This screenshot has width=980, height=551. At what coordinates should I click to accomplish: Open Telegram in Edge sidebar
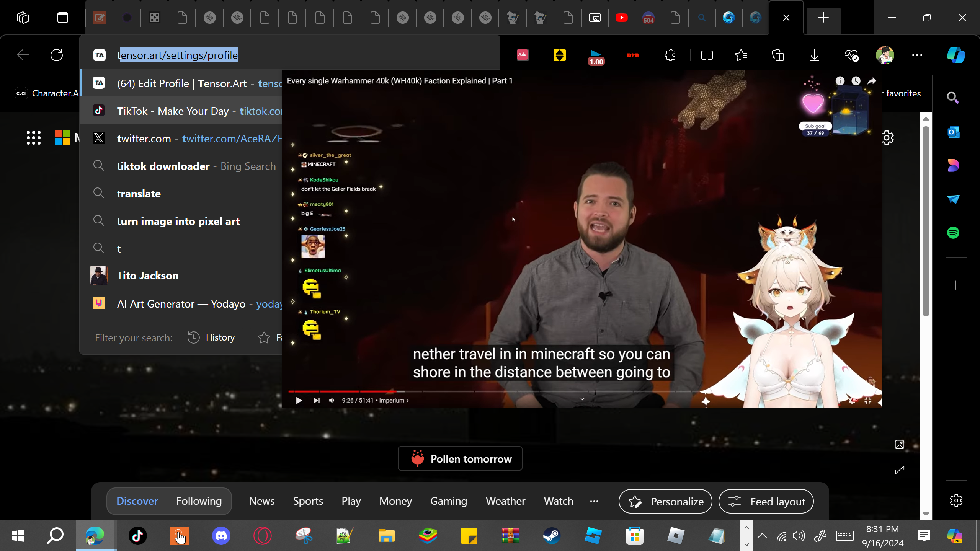point(953,199)
